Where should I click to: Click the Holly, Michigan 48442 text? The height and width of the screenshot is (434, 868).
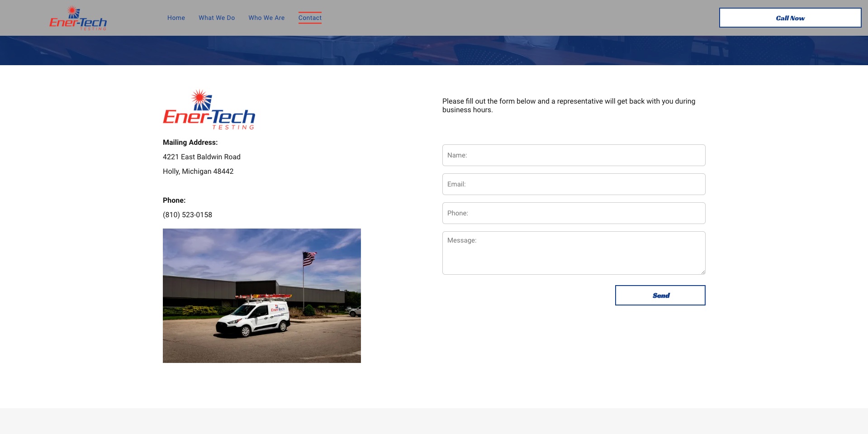198,171
